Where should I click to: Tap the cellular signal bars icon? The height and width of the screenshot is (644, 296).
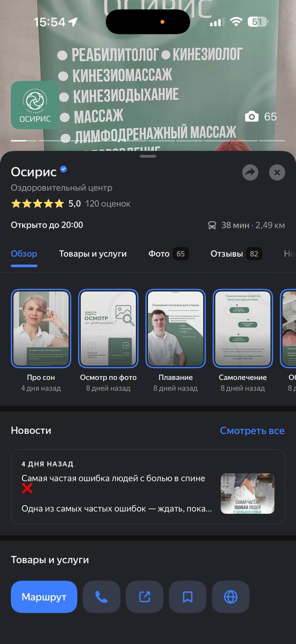(217, 23)
